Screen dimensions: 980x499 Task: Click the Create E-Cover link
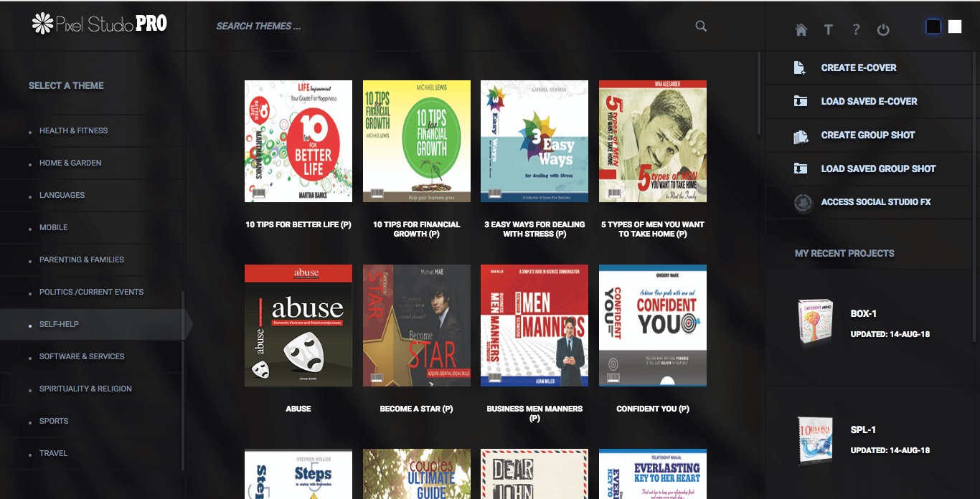point(859,67)
